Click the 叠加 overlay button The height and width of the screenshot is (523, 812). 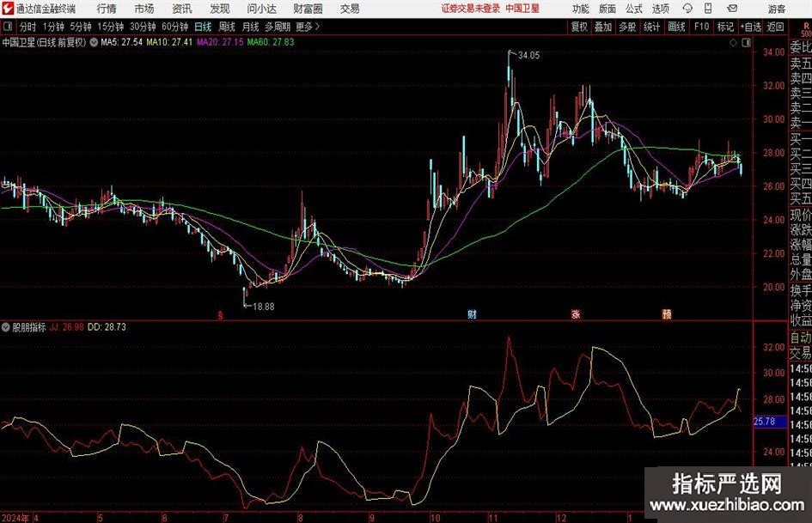(603, 27)
